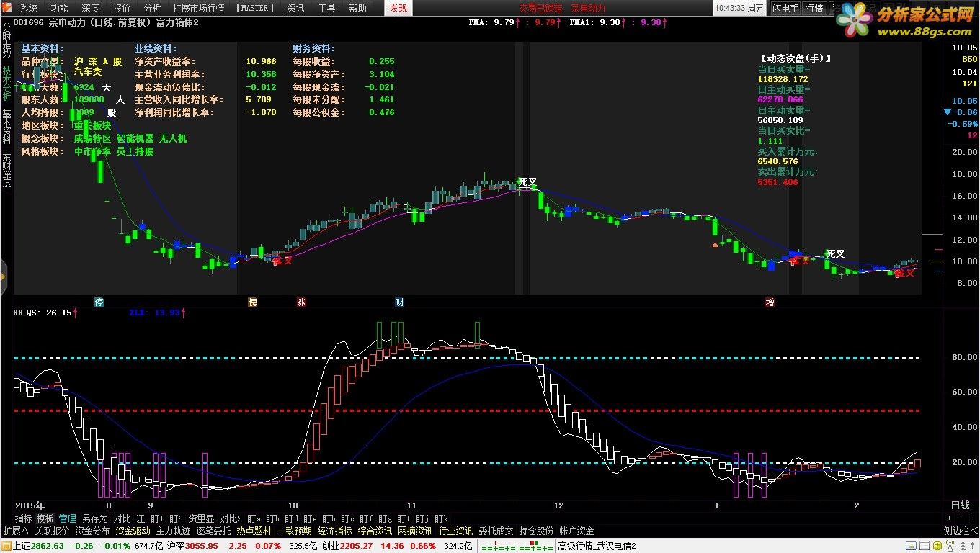Select the 模板 tab at bottom
The height and width of the screenshot is (553, 980).
pyautogui.click(x=45, y=518)
